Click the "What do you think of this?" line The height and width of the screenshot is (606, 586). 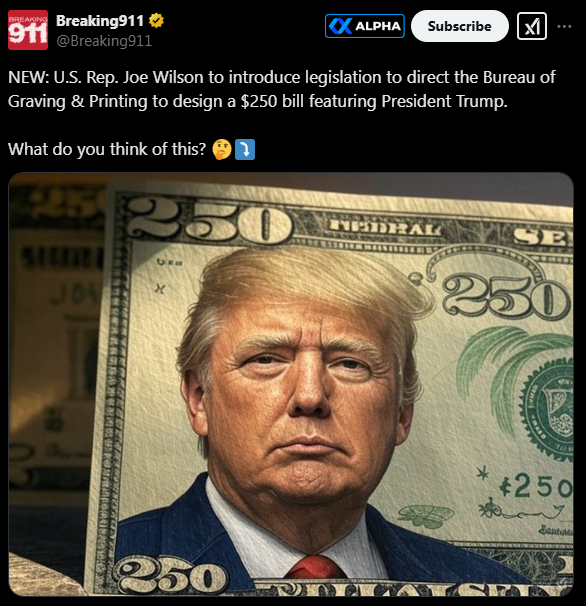(x=107, y=149)
